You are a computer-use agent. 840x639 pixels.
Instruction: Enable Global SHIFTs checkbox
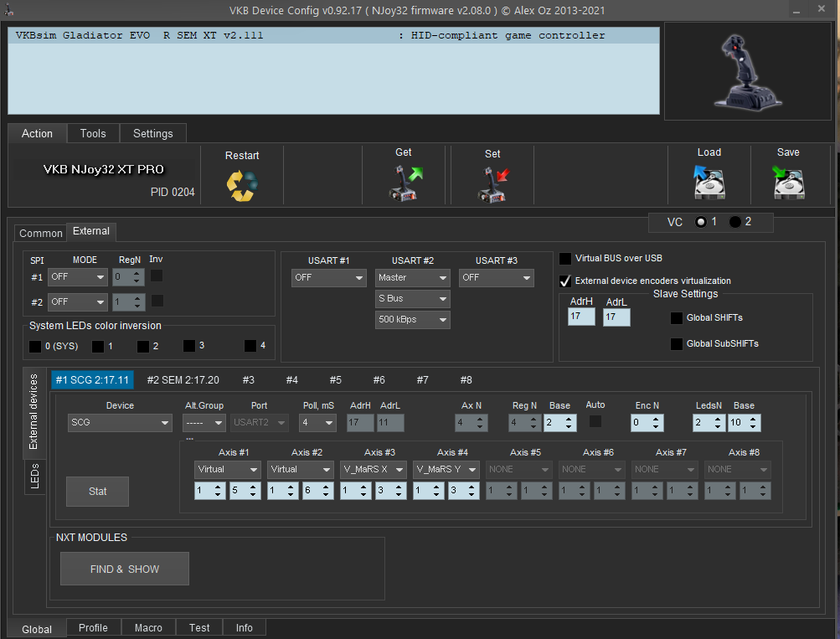[676, 318]
